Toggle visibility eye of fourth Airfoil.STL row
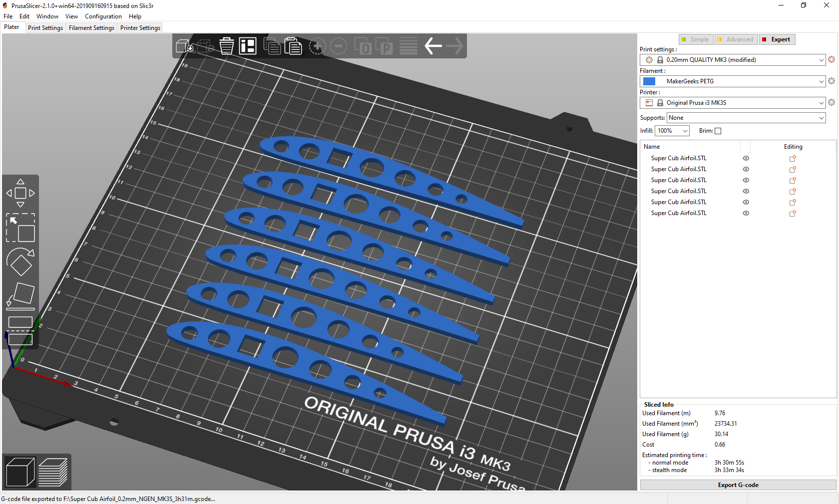 coord(746,191)
